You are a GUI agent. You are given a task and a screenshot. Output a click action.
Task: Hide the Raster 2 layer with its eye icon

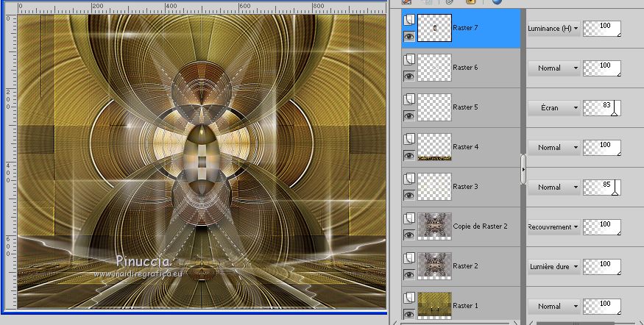pyautogui.click(x=408, y=274)
